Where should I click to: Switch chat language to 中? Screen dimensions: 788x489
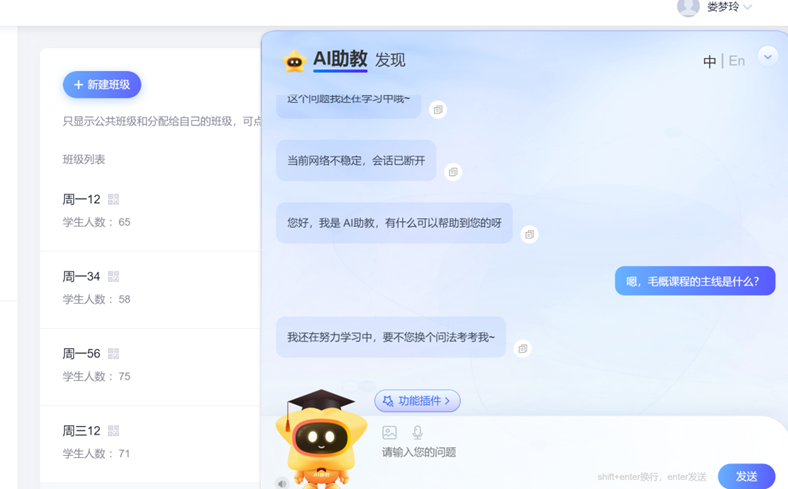(x=709, y=61)
